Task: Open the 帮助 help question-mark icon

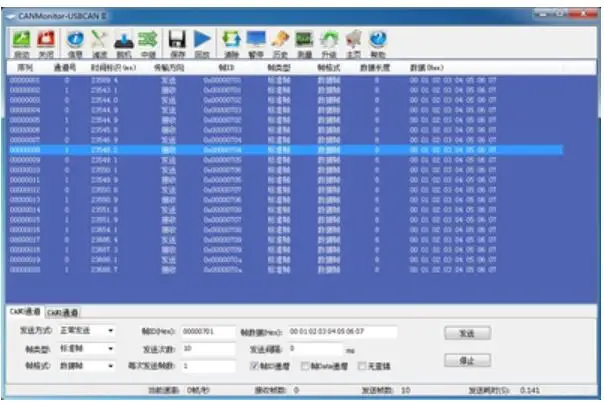Action: [378, 44]
